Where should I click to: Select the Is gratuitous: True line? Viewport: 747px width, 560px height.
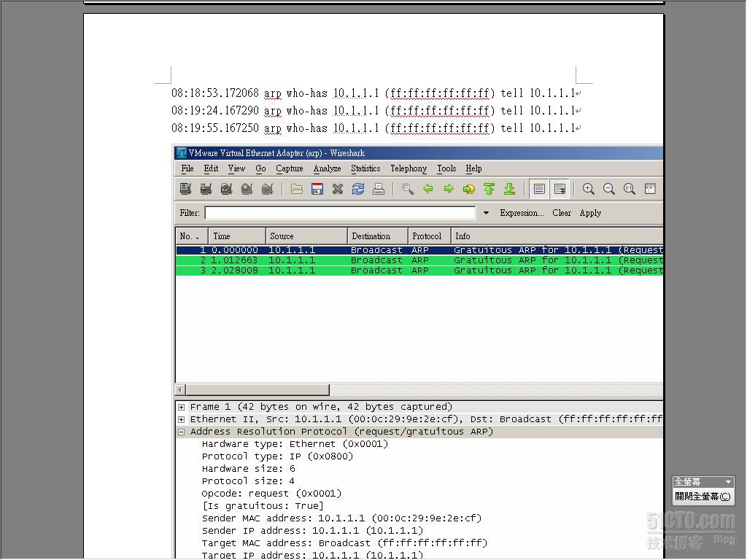click(x=263, y=506)
